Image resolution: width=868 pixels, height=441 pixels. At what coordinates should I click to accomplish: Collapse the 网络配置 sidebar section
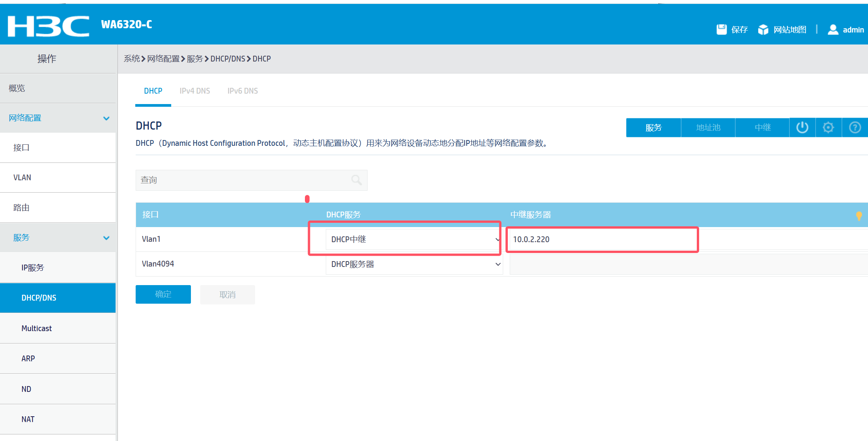tap(106, 118)
